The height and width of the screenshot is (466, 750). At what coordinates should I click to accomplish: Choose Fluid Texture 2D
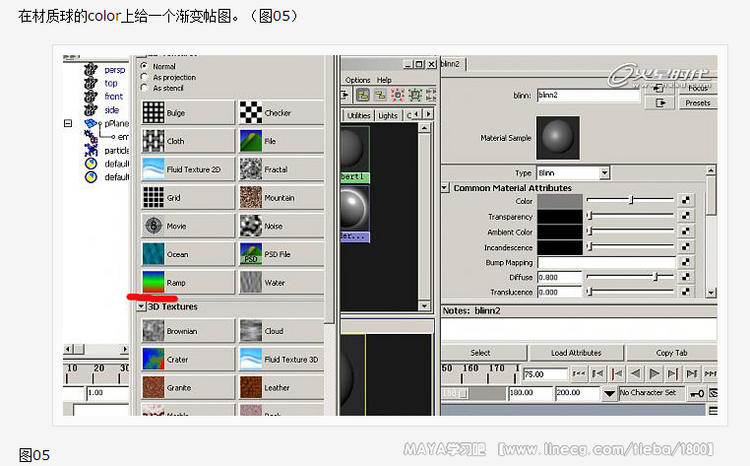188,169
